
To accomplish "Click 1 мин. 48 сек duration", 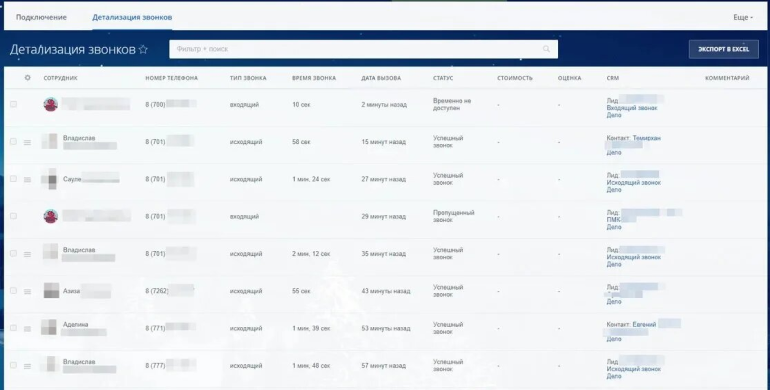I will point(311,366).
